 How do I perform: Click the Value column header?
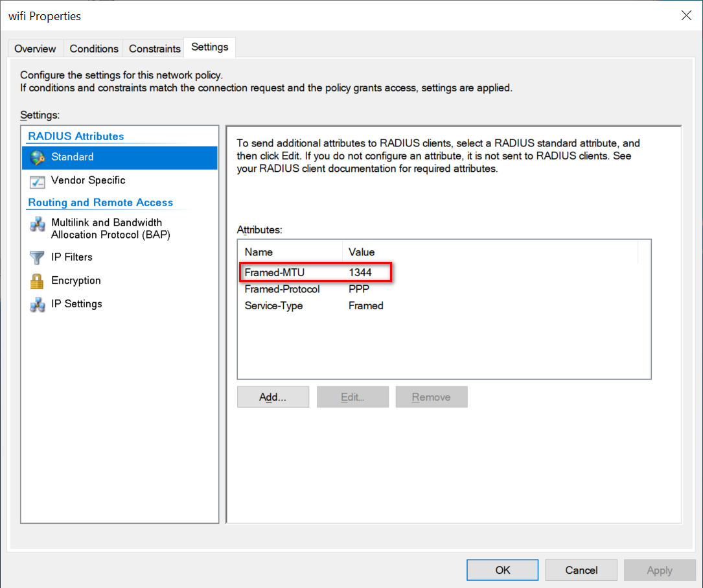362,252
